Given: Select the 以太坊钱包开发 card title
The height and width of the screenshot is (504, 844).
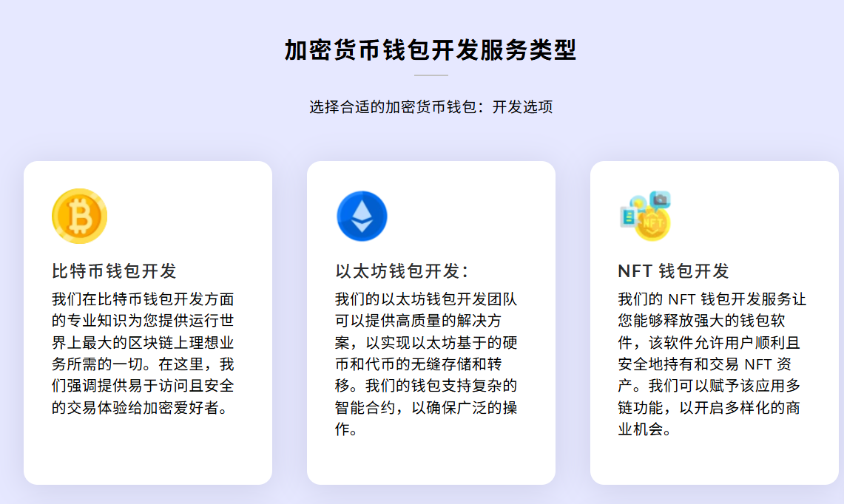Looking at the screenshot, I should [402, 271].
